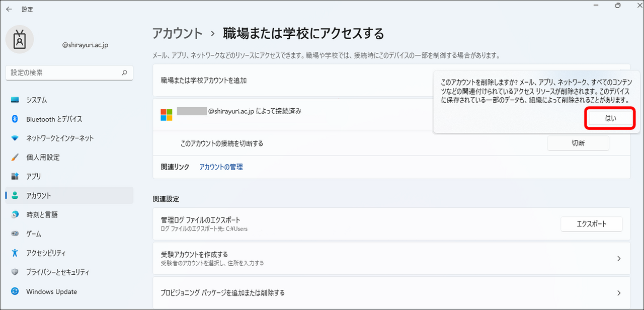Select アカウント in the sidebar
The width and height of the screenshot is (644, 310).
38,196
